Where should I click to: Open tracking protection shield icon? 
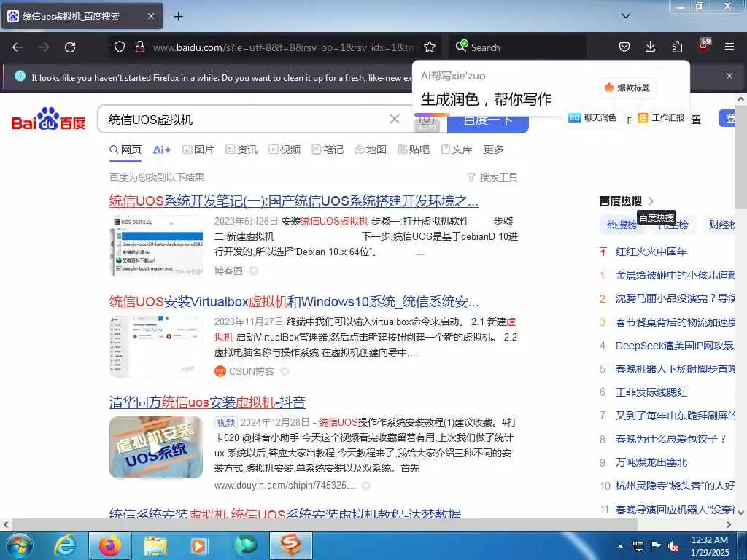pos(120,47)
